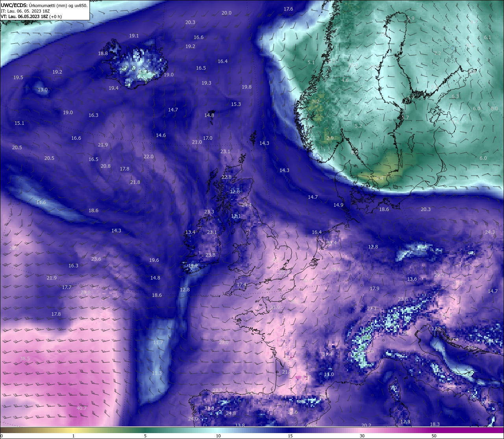This screenshot has height=439, width=504.
Task: Click the map value 19.4
Action: pos(113,88)
